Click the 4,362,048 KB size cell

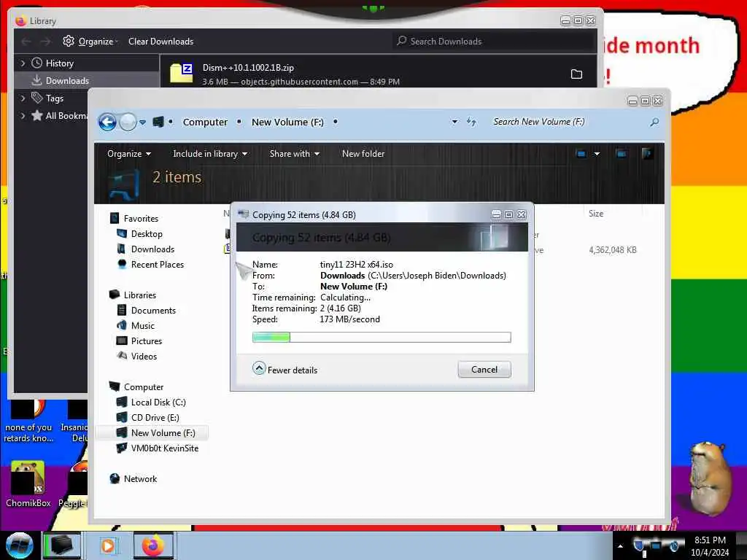[613, 250]
